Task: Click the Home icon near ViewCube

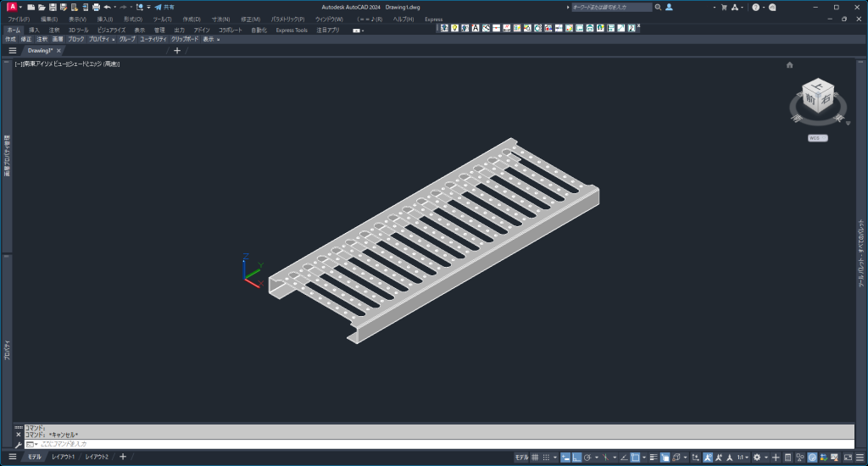Action: (x=789, y=64)
